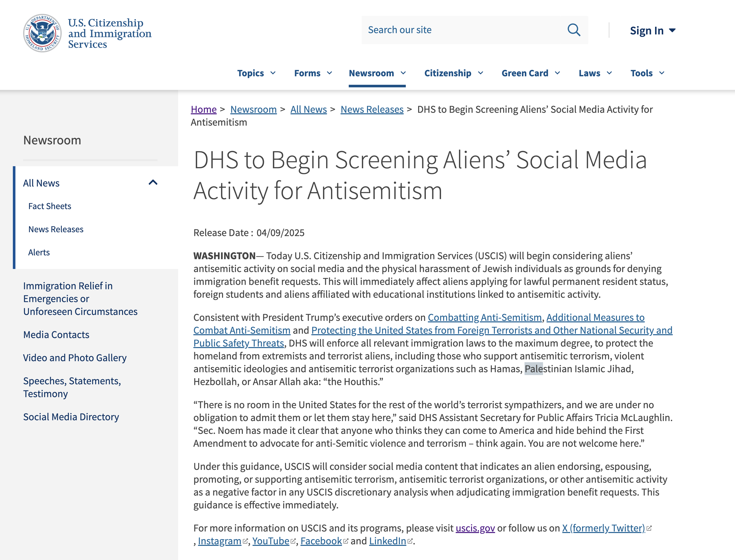Click the magnifying glass search icon

coord(574,30)
